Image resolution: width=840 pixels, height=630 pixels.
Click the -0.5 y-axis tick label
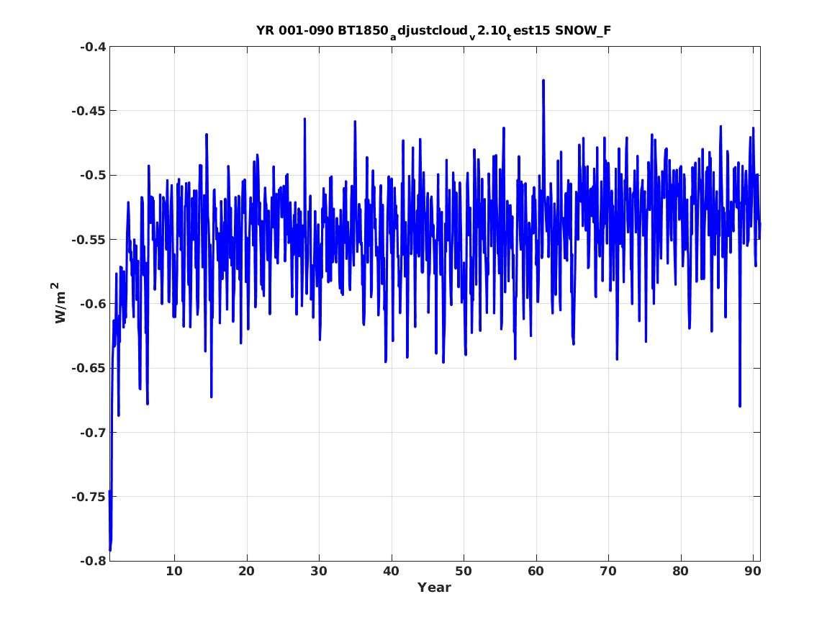click(x=93, y=175)
